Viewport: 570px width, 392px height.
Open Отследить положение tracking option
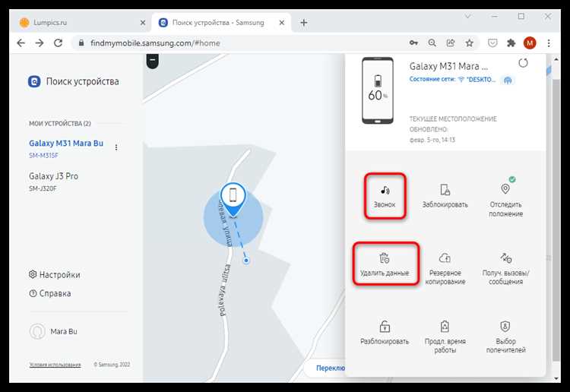click(x=505, y=200)
